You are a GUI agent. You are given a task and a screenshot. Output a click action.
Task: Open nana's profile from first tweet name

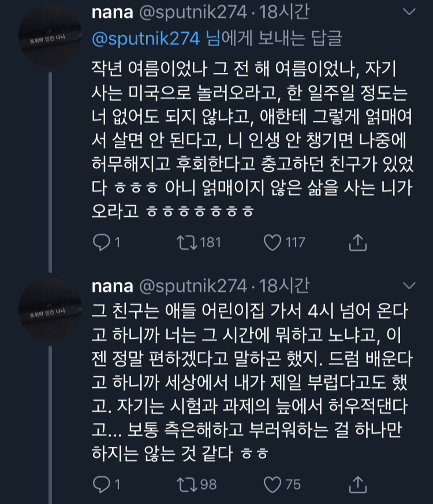(113, 12)
